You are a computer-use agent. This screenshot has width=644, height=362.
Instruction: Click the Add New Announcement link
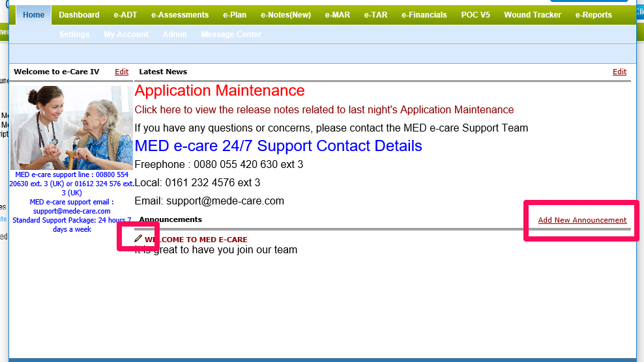582,220
